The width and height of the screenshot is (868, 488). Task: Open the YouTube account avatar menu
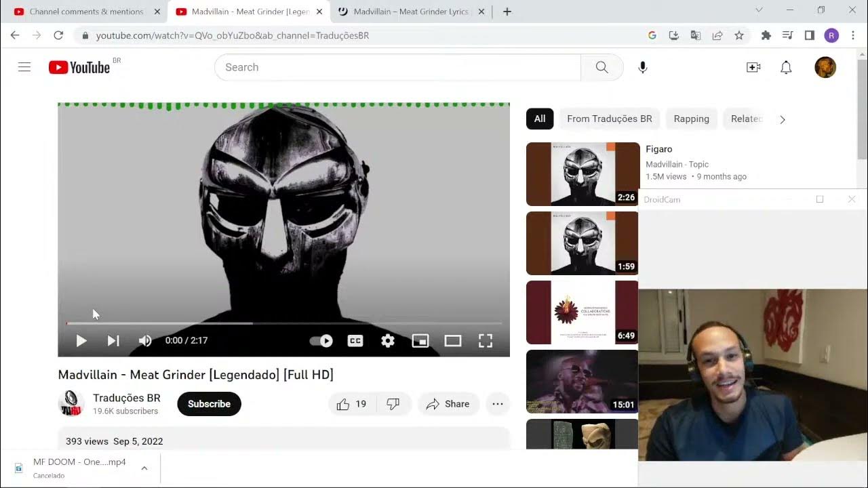(x=825, y=67)
